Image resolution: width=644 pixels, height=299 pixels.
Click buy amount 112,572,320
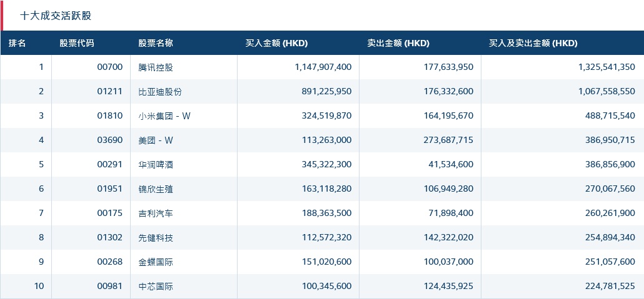pos(326,237)
